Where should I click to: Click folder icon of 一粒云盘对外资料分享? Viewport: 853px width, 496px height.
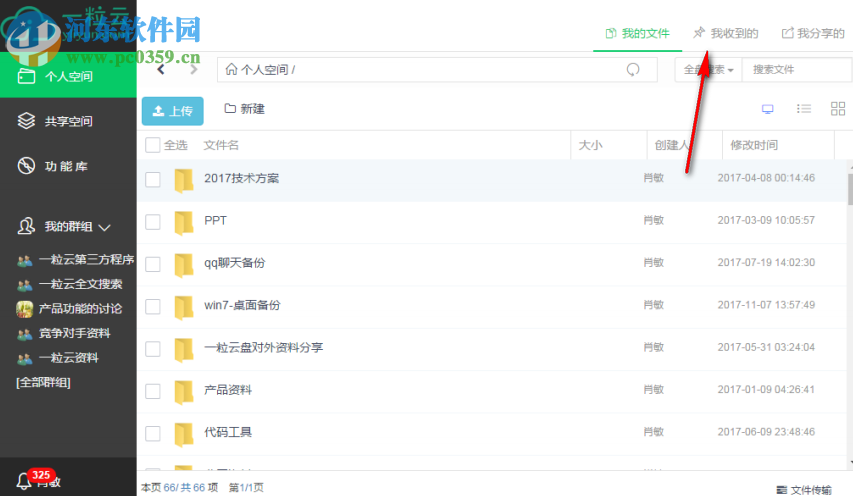tap(184, 350)
